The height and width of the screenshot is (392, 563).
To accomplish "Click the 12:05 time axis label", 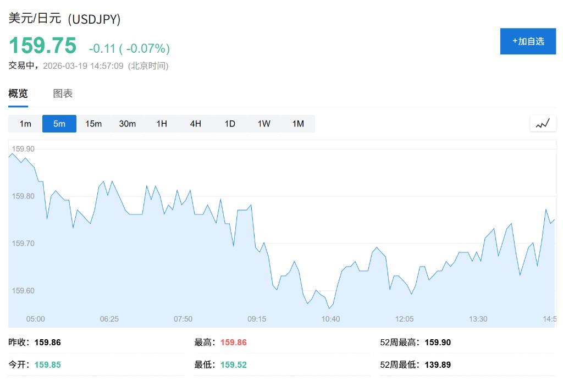I will pos(405,319).
